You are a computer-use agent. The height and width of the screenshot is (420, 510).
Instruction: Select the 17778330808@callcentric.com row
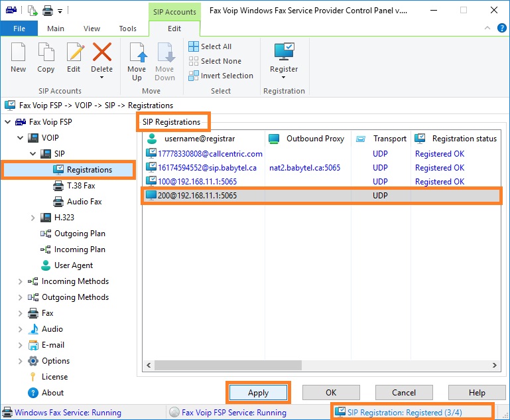321,153
